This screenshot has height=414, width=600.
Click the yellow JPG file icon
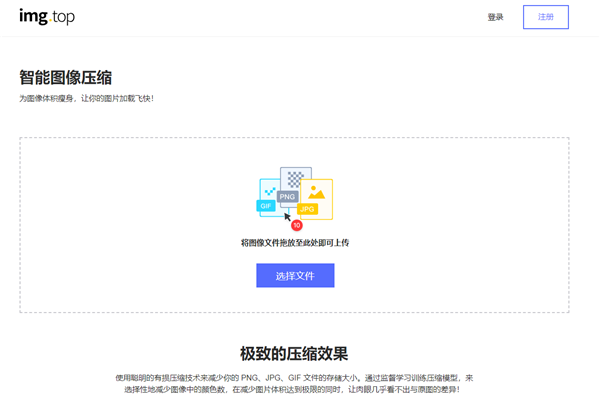[320, 193]
